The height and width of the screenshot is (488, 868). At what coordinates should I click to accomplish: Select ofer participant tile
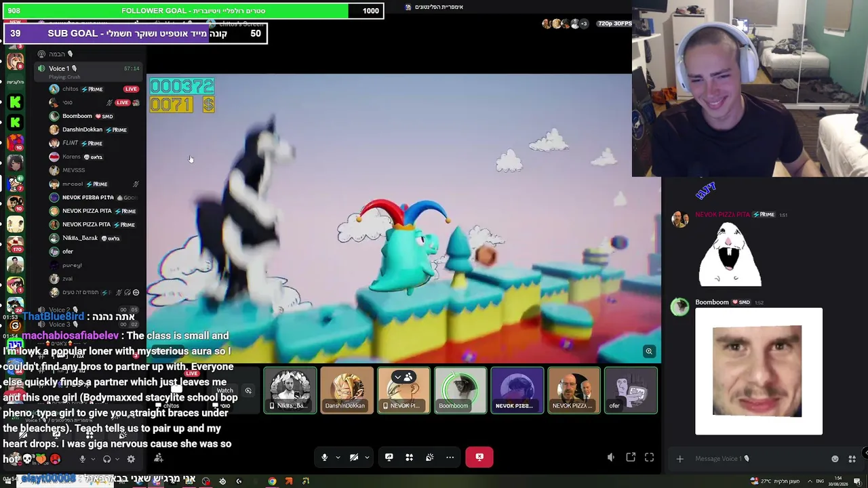[x=631, y=390]
